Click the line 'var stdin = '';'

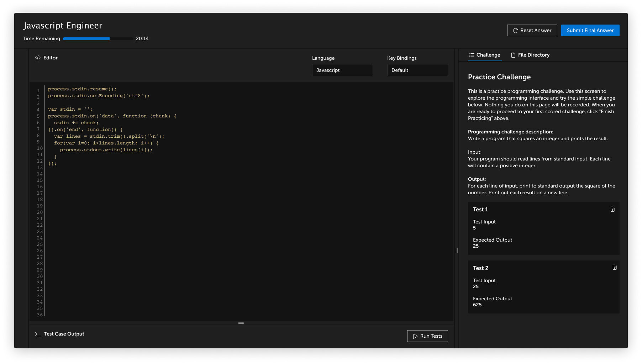coord(70,109)
